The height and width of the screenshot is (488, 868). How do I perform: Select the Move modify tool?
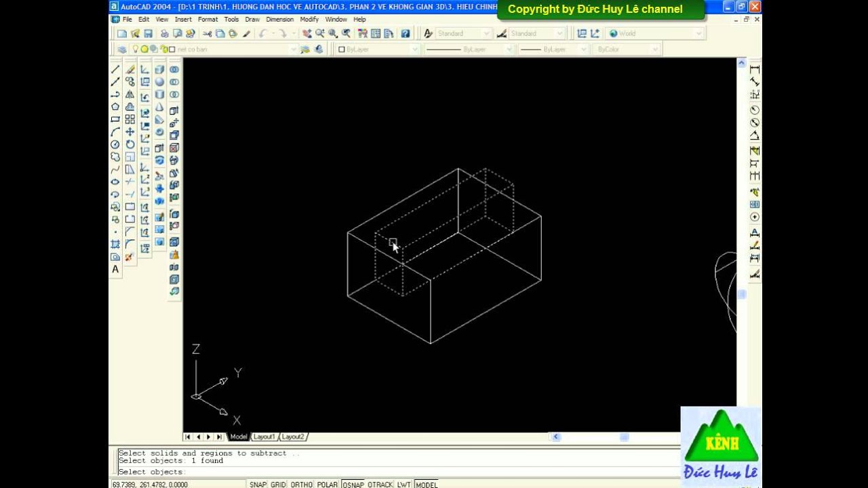point(130,131)
